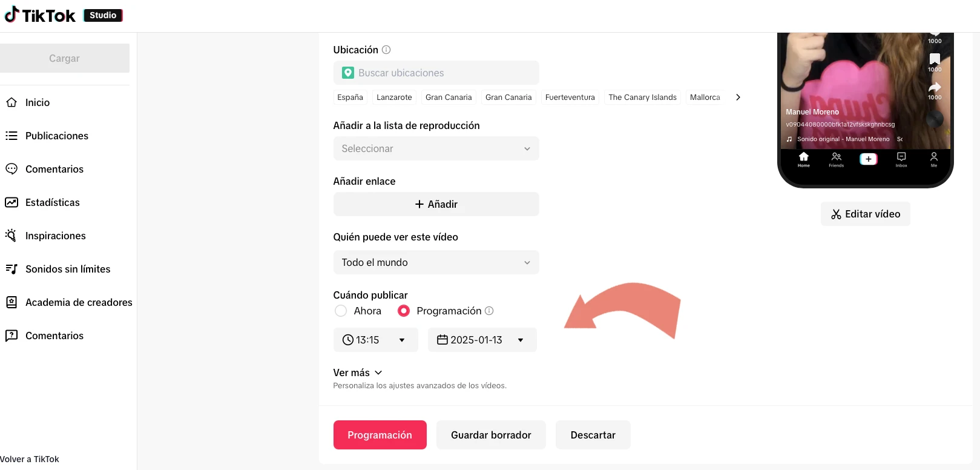This screenshot has height=470, width=980.
Task: Select the Lanzarote location tag
Action: [x=394, y=97]
